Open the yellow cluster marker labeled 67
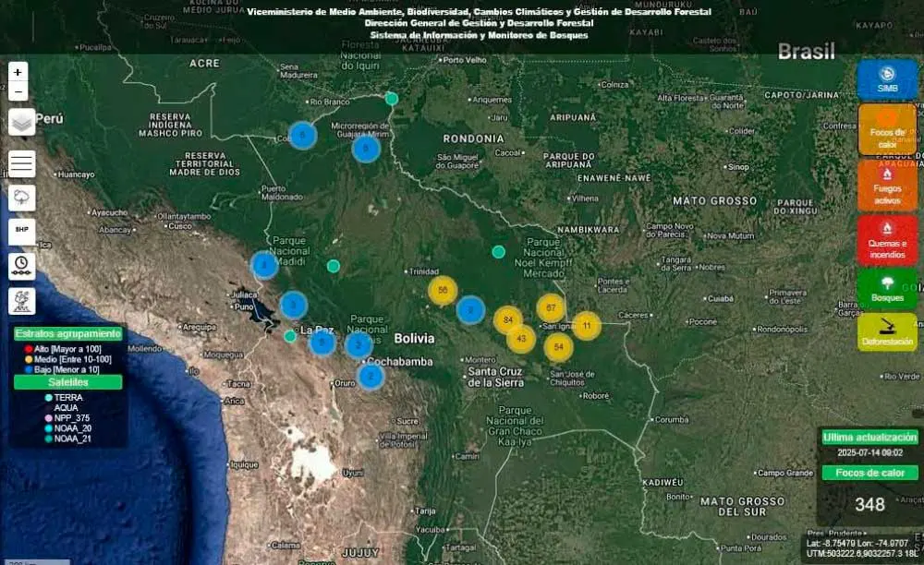 [551, 307]
